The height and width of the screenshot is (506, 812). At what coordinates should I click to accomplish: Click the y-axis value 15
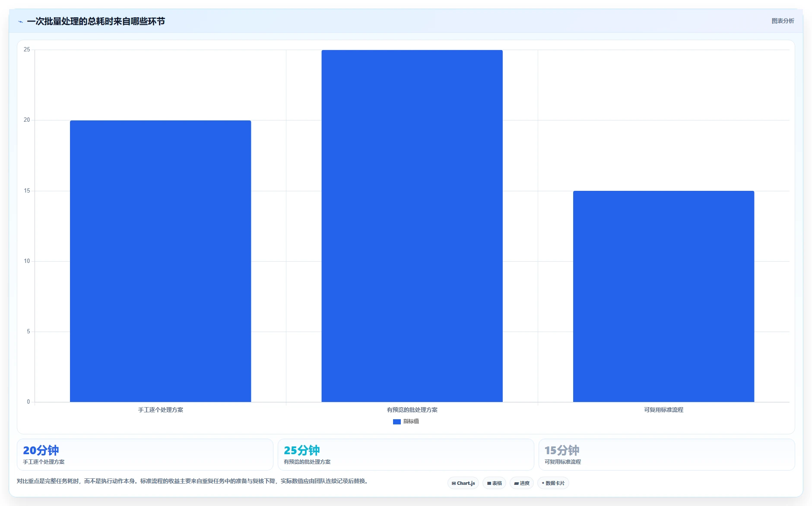click(27, 191)
